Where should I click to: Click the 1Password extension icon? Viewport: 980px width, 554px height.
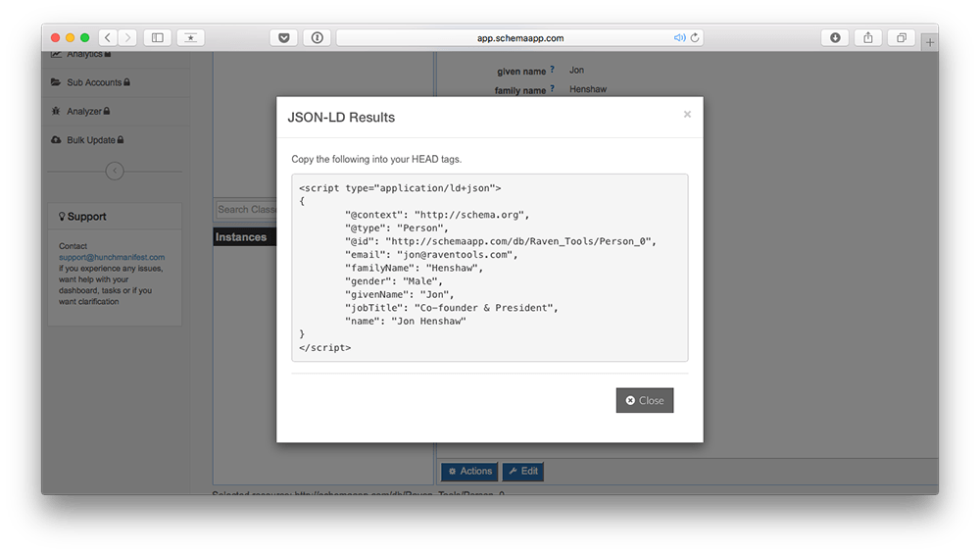(317, 37)
